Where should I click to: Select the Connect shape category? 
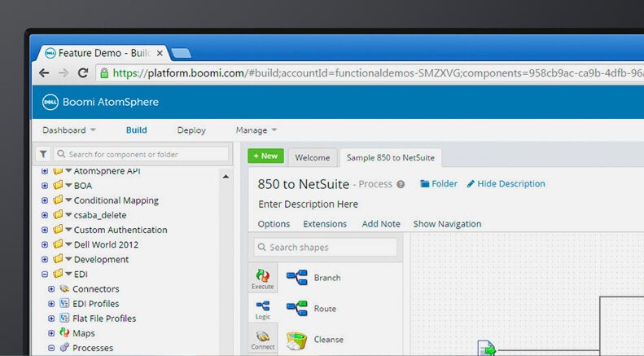coord(263,340)
